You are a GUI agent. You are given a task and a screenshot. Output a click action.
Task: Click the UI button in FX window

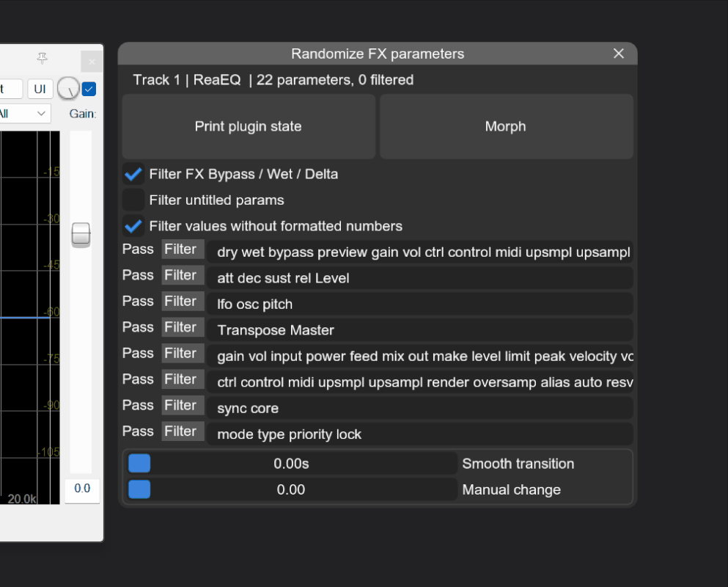point(40,89)
